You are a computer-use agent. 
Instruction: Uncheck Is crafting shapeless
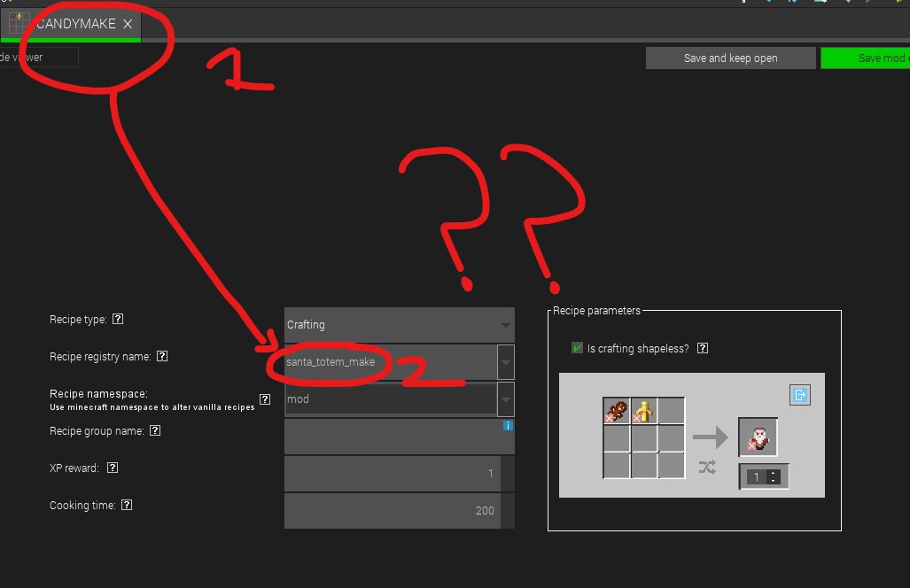pyautogui.click(x=576, y=348)
